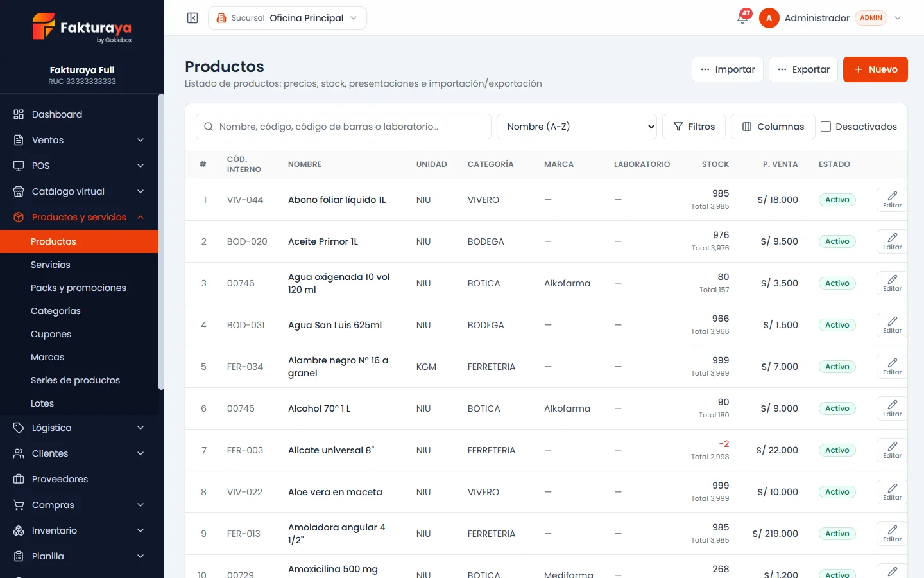This screenshot has width=924, height=578.
Task: Open the Cupones page
Action: 80,334
